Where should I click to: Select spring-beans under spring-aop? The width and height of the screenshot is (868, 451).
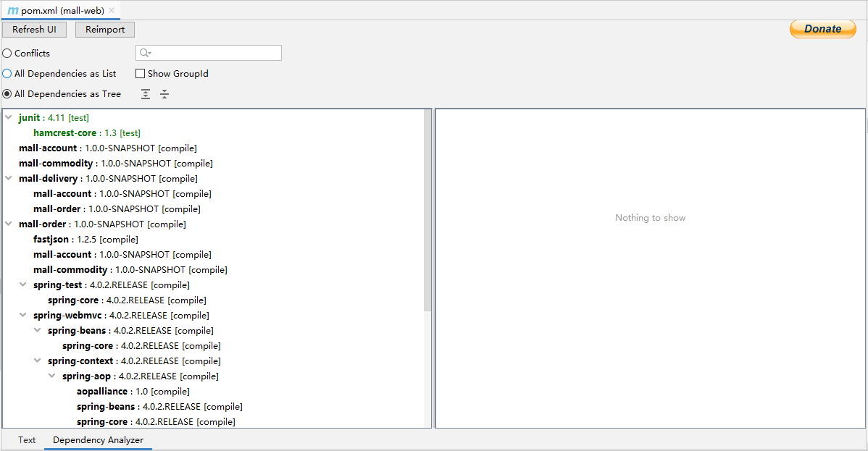pyautogui.click(x=159, y=407)
